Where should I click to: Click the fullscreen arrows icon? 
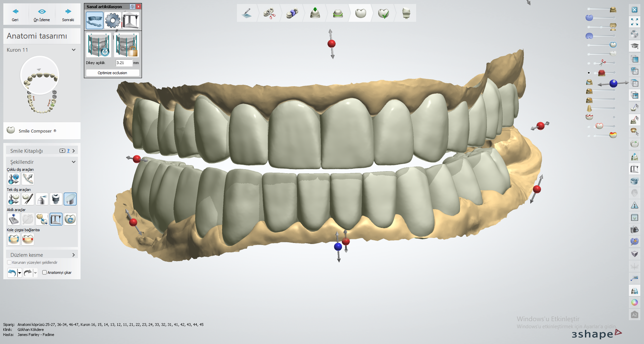point(634,22)
